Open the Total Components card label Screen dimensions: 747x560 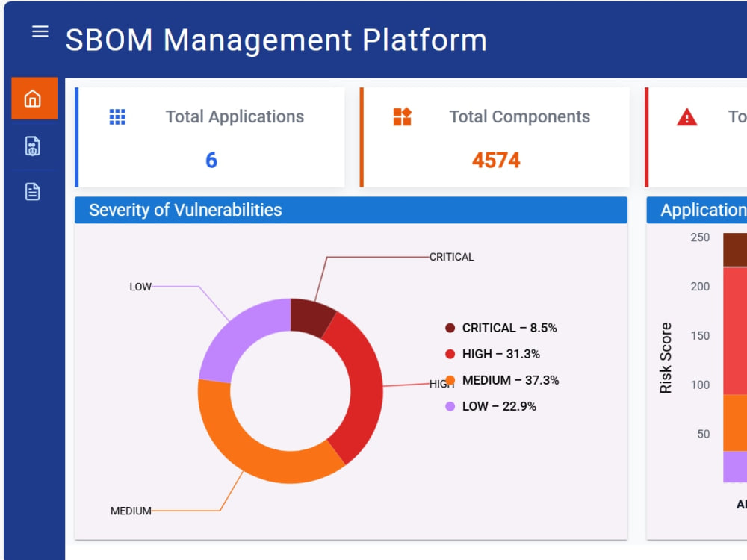point(519,116)
